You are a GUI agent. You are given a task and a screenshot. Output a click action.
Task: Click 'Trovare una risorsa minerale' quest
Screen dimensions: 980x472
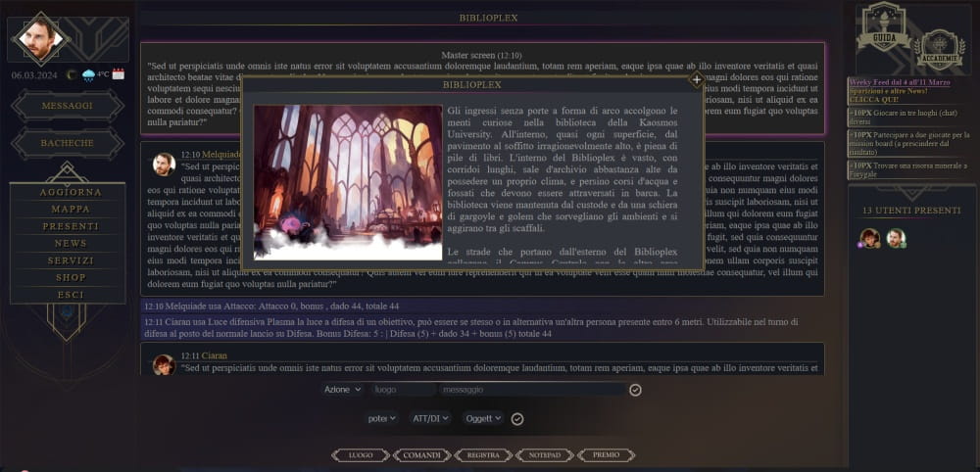909,169
